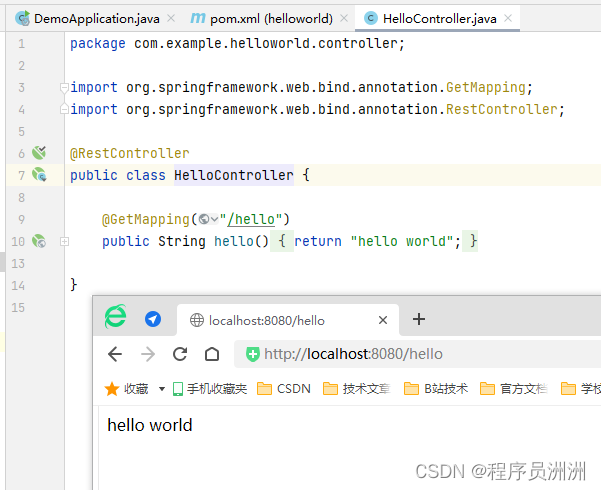Click the @RestController annotation on line 6
The width and height of the screenshot is (601, 490).
[130, 153]
